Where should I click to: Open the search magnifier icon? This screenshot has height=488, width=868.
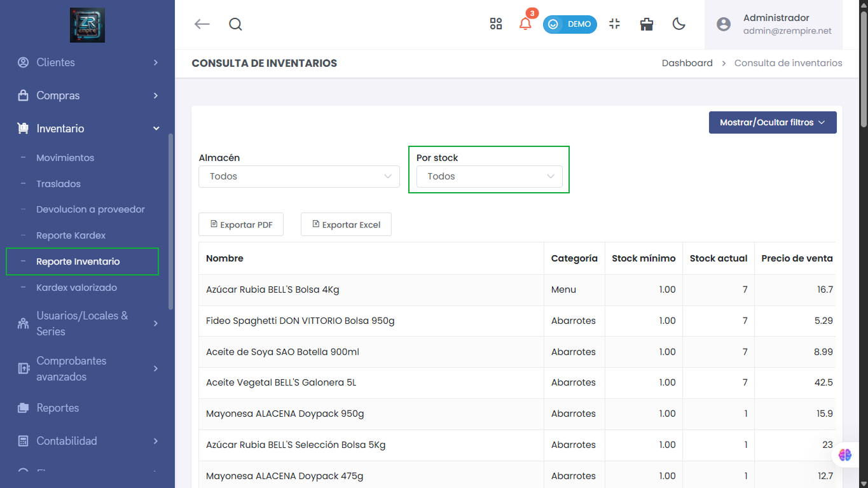235,24
